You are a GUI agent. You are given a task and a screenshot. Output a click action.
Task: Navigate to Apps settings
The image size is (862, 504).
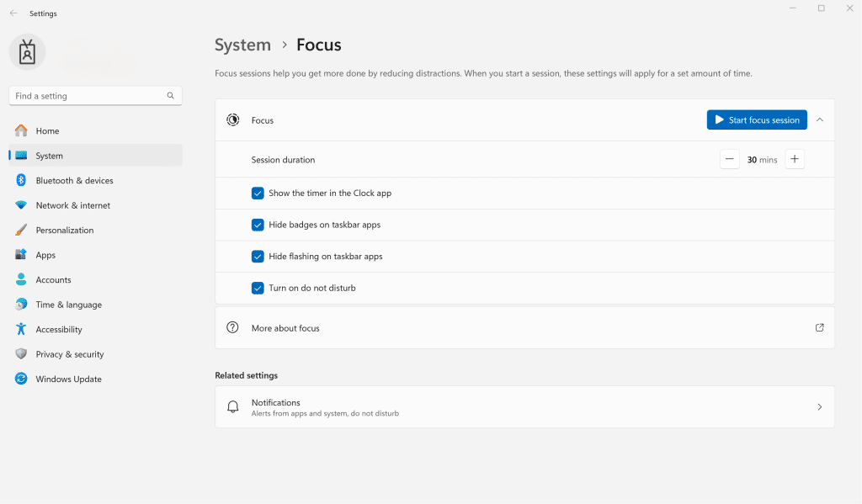pyautogui.click(x=96, y=254)
